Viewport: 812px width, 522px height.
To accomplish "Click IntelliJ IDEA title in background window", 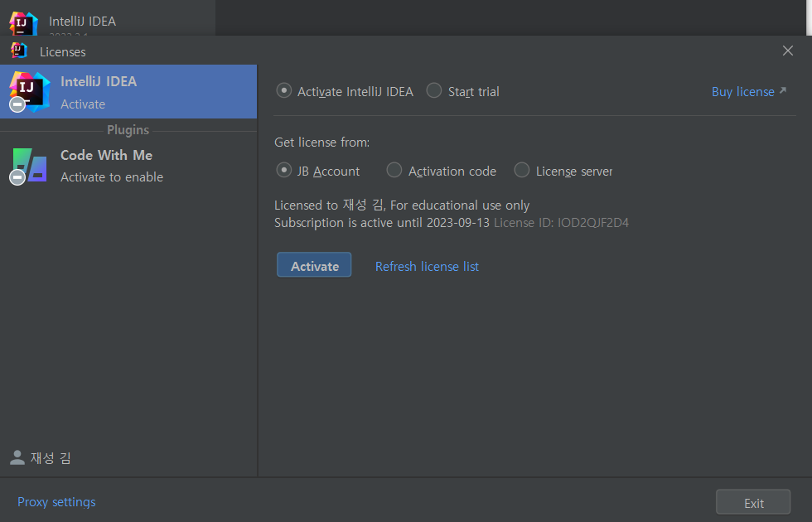I will [x=82, y=22].
